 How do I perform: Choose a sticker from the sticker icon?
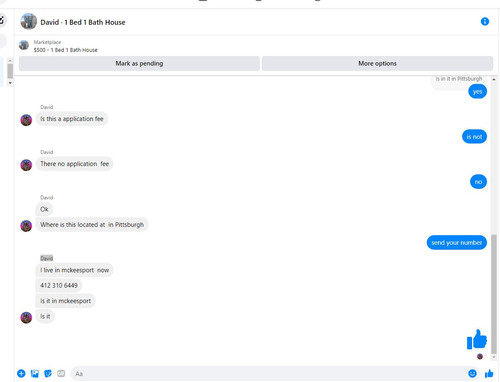[48, 373]
